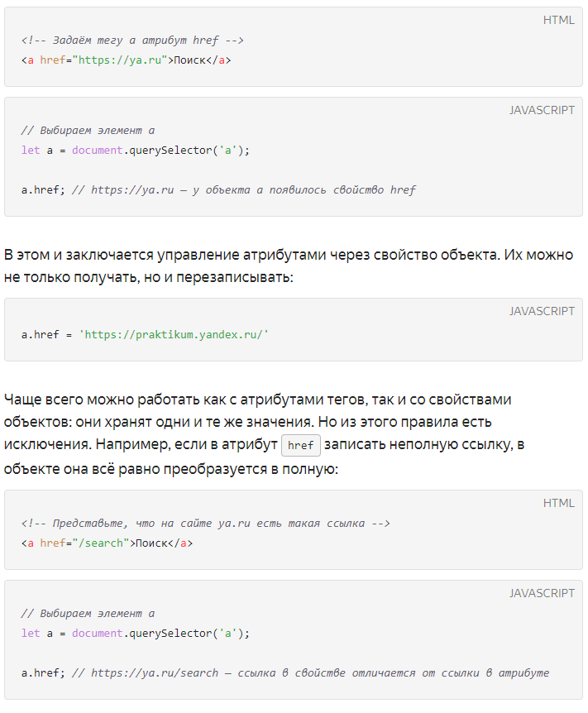The image size is (588, 713).
Task: Click the comment 'Представьте, что на сайте ya.ru'
Action: click(206, 523)
